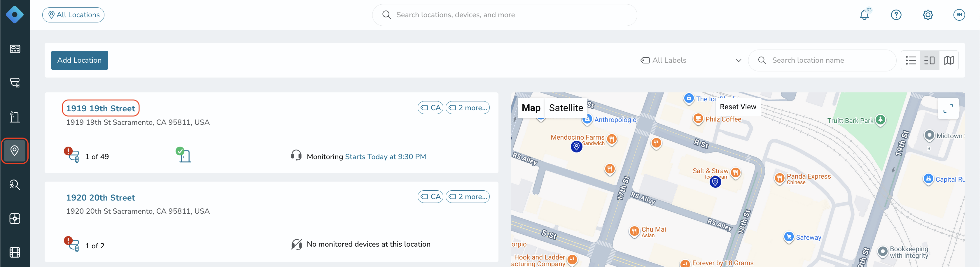The height and width of the screenshot is (267, 980).
Task: Click 1 of 2 device count text
Action: 95,246
